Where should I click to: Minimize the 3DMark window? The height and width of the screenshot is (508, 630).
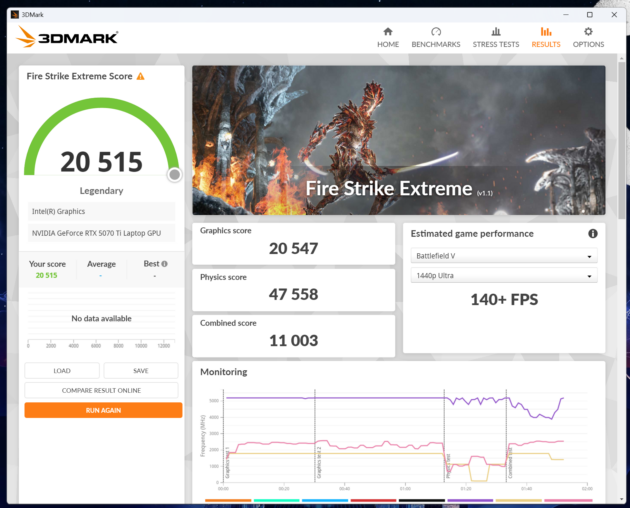pyautogui.click(x=566, y=14)
